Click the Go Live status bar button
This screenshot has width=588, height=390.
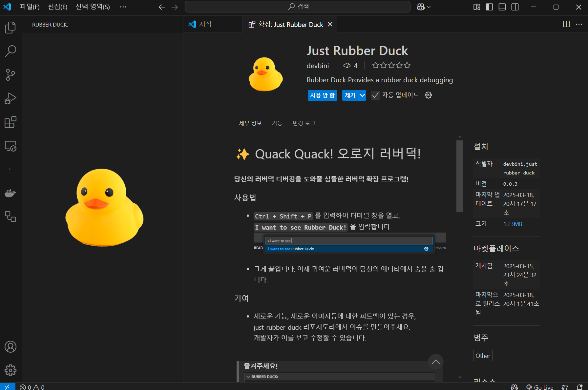coord(540,387)
